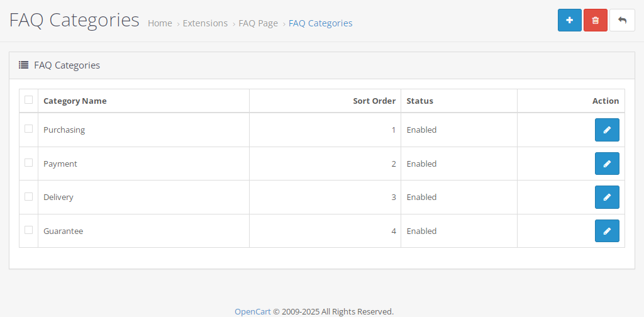Click the list icon beside FAQ Categories panel title
644x317 pixels.
(x=23, y=65)
